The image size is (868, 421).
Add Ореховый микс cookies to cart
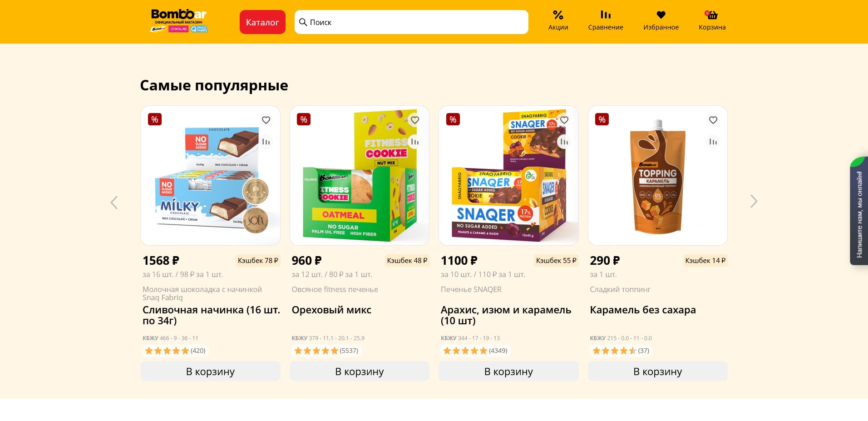click(x=359, y=371)
